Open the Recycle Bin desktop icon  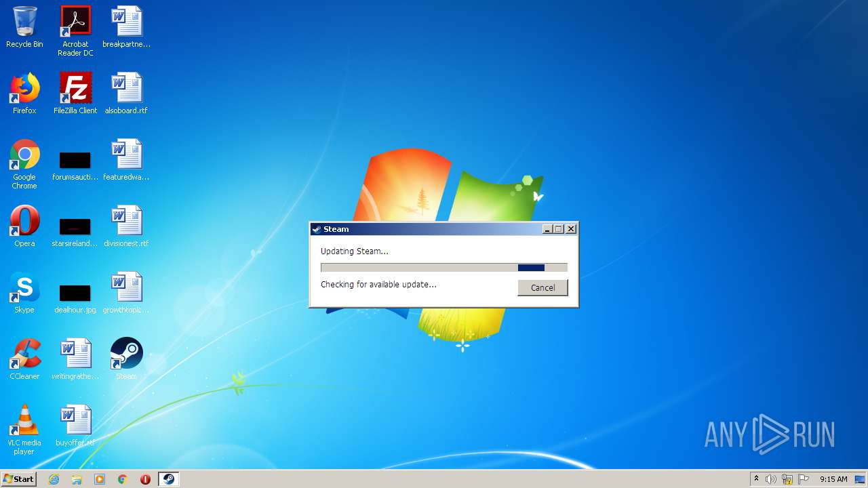24,27
